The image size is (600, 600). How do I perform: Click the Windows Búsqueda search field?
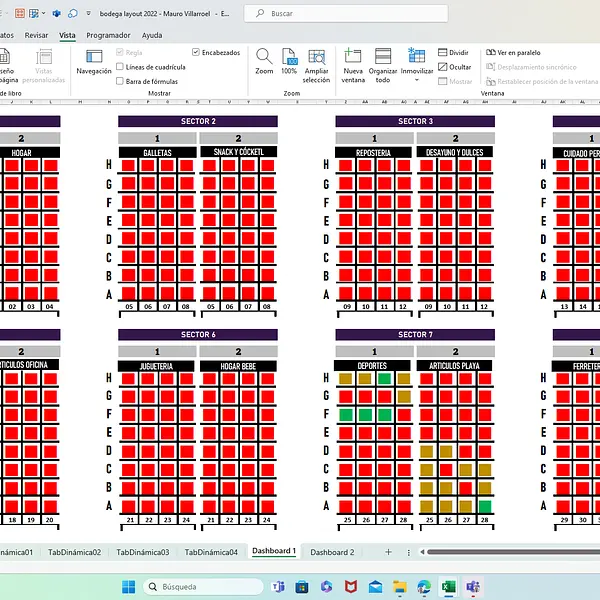(x=203, y=586)
